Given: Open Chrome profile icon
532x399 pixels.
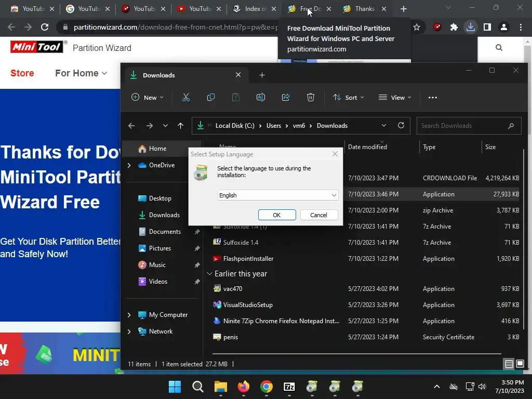Looking at the screenshot, I should coord(504,27).
